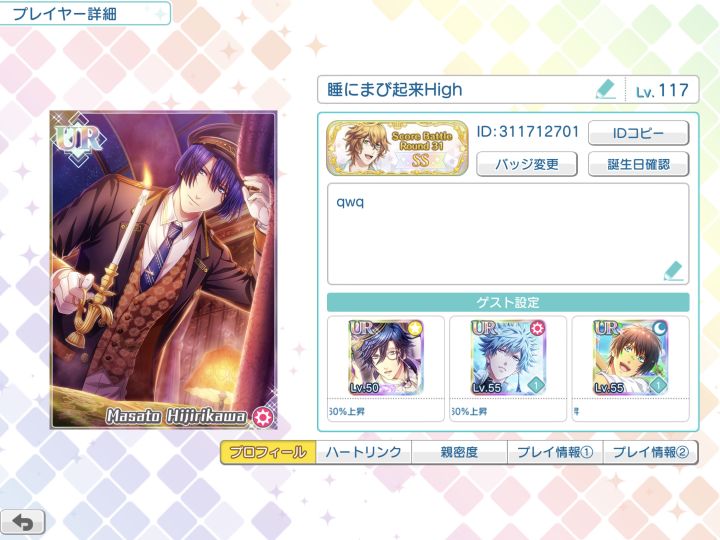Tap the star attribute icon on the Lv.50 guest card
Image resolution: width=720 pixels, height=540 pixels.
pyautogui.click(x=415, y=328)
